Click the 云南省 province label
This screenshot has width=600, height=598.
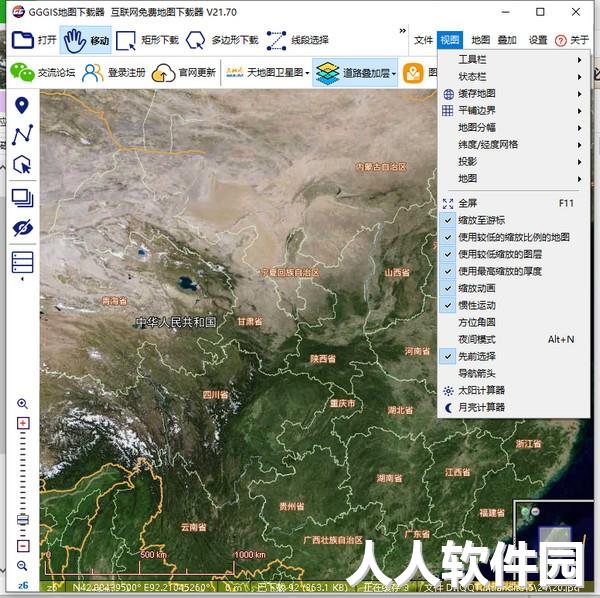point(193,528)
